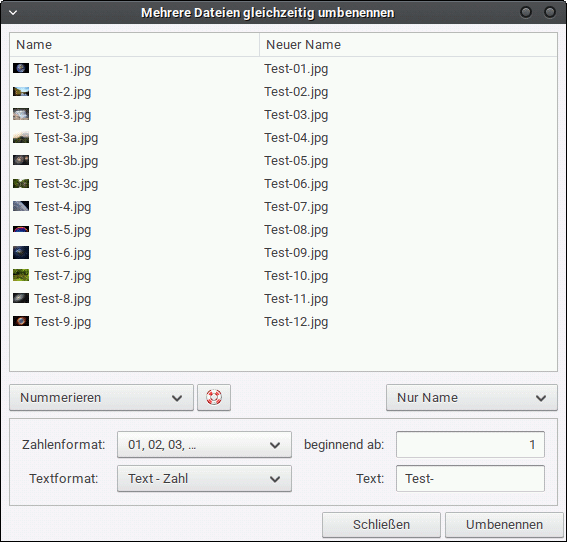Select file name Test-3a.jpg
Viewport: 567px width, 542px height.
(66, 138)
